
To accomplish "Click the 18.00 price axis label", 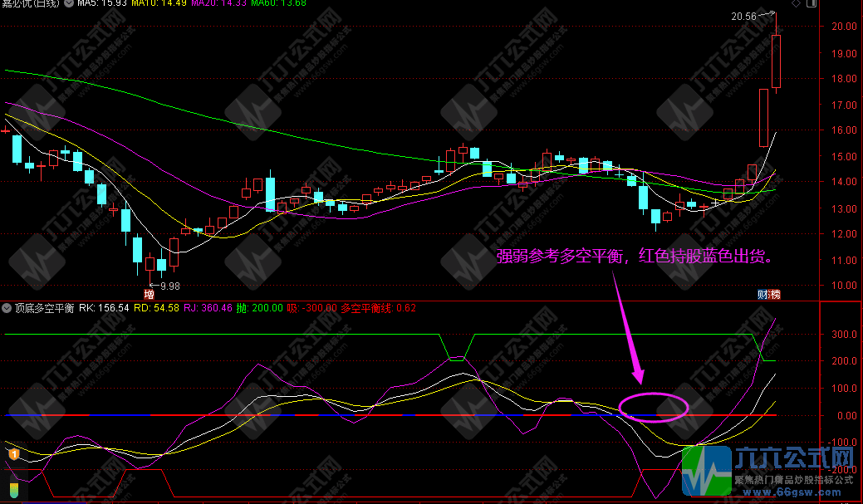I will pyautogui.click(x=844, y=79).
